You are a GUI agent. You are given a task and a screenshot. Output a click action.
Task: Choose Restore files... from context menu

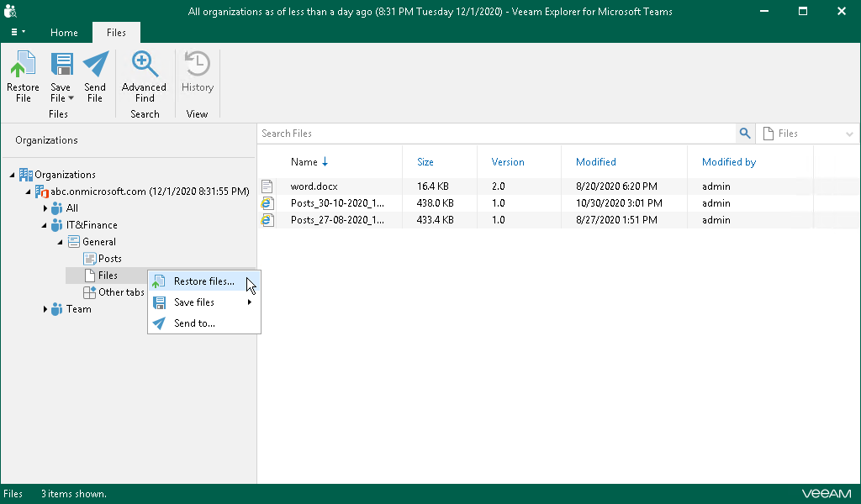203,281
